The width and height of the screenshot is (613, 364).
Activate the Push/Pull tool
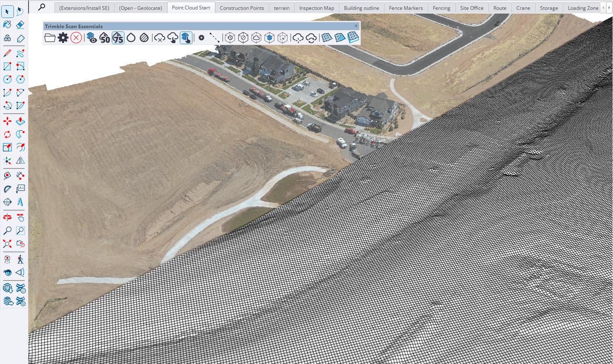20,121
